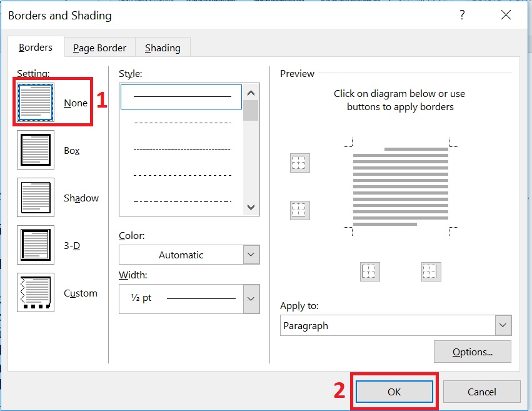Select the dash-dot line style
The image size is (532, 411).
coord(181,201)
